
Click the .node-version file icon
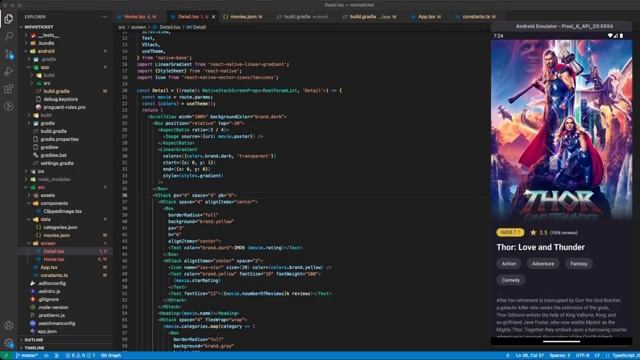pyautogui.click(x=33, y=307)
